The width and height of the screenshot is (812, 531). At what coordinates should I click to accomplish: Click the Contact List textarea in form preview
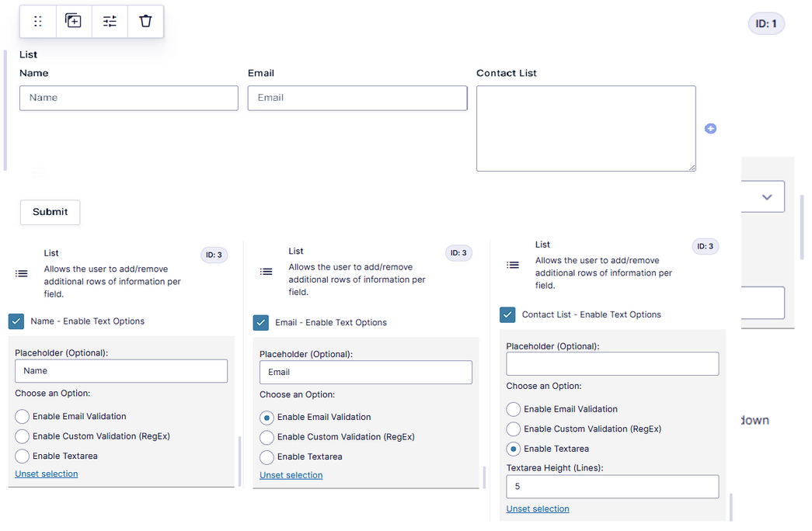586,128
